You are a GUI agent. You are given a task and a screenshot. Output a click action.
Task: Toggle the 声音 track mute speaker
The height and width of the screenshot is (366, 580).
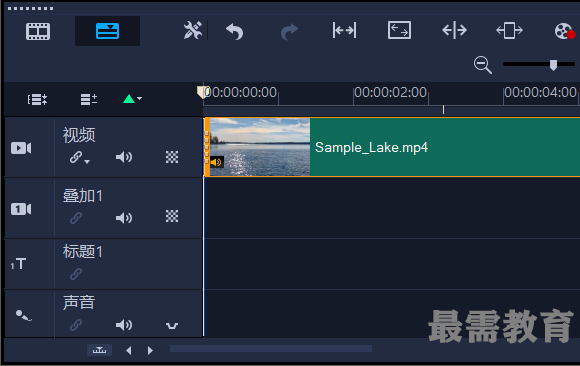click(x=124, y=325)
